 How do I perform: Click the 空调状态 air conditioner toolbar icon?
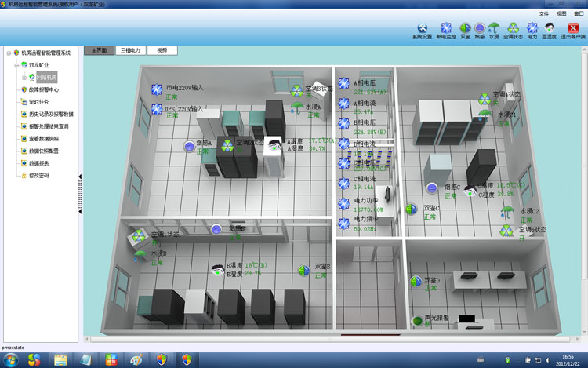513,29
